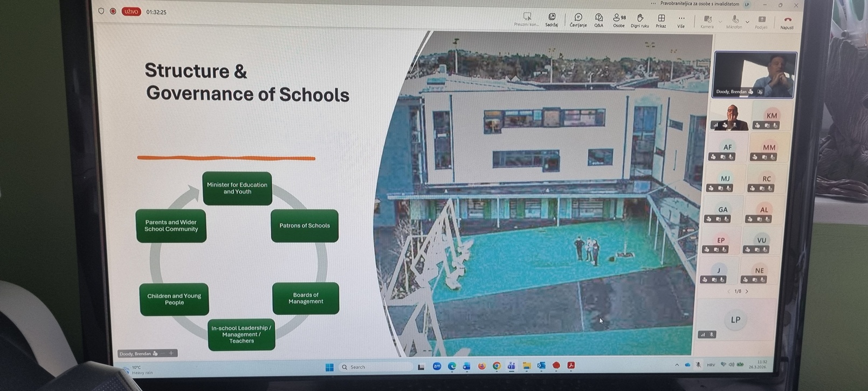This screenshot has height=391, width=868.
Task: Click the Sadržaj content icon
Action: [x=552, y=19]
